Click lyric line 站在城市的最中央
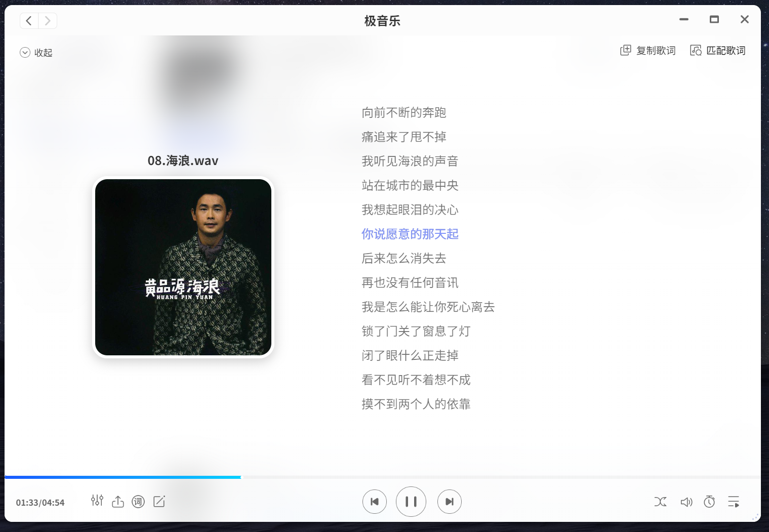Screen dimensions: 769x532 [x=410, y=185]
